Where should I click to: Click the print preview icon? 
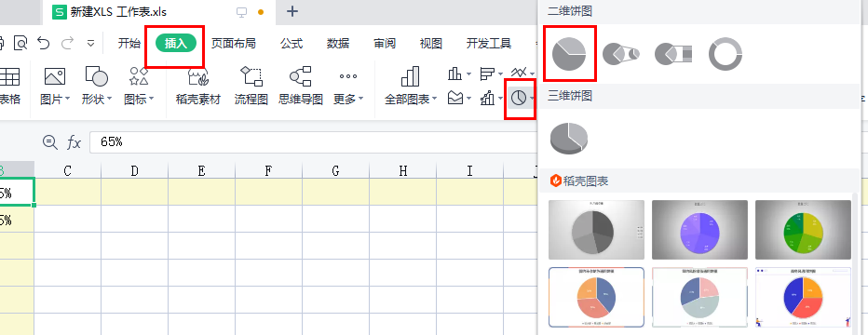[20, 43]
